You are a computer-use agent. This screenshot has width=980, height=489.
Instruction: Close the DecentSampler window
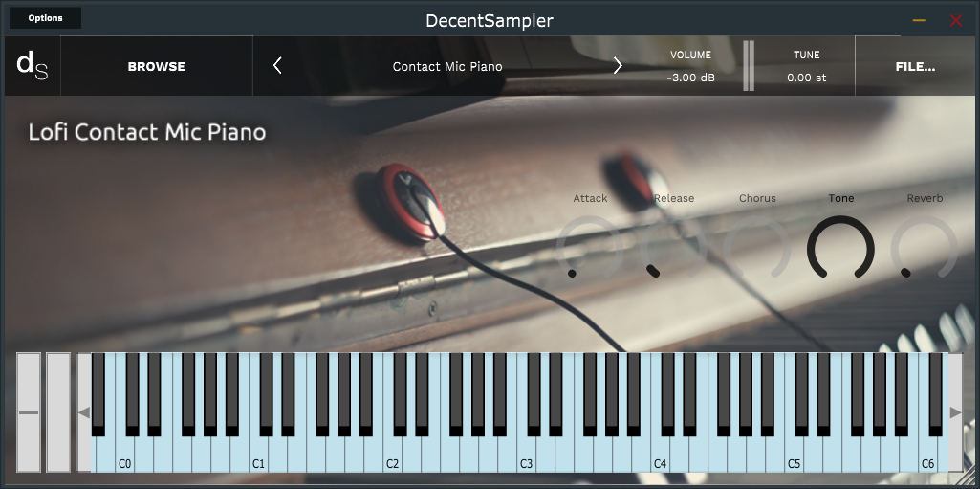956,20
